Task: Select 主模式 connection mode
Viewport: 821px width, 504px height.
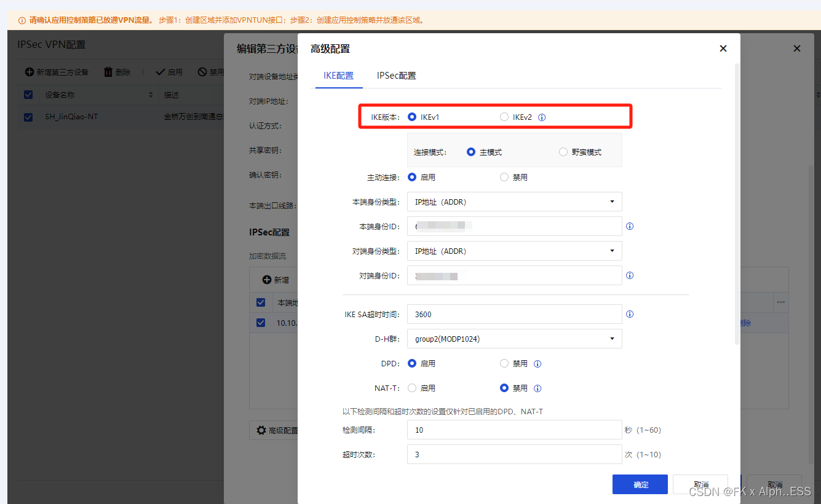Action: pyautogui.click(x=471, y=152)
